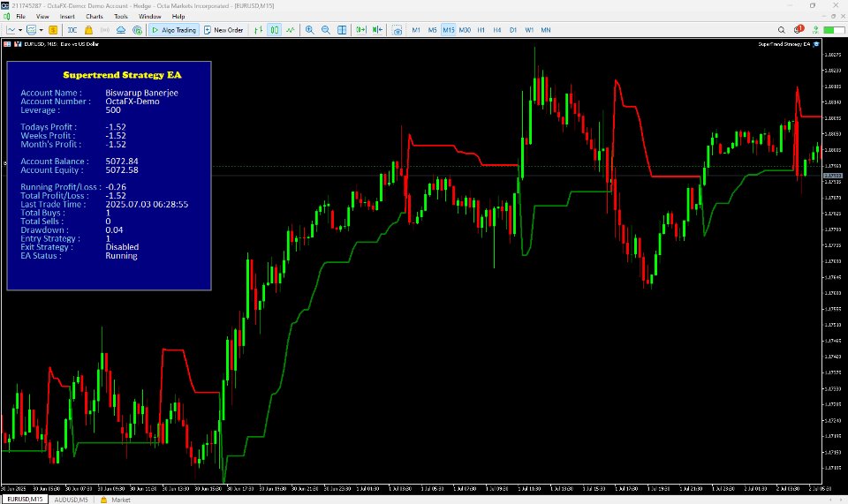Switch to candlestick chart mode

(275, 30)
